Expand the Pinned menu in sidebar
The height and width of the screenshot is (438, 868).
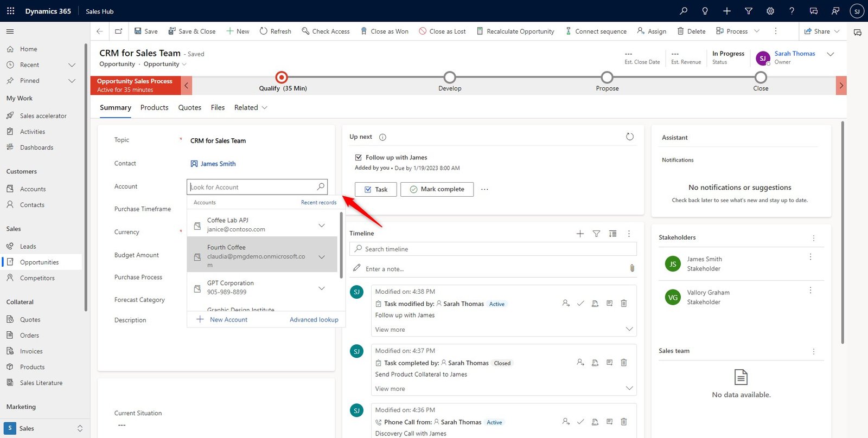(x=72, y=81)
